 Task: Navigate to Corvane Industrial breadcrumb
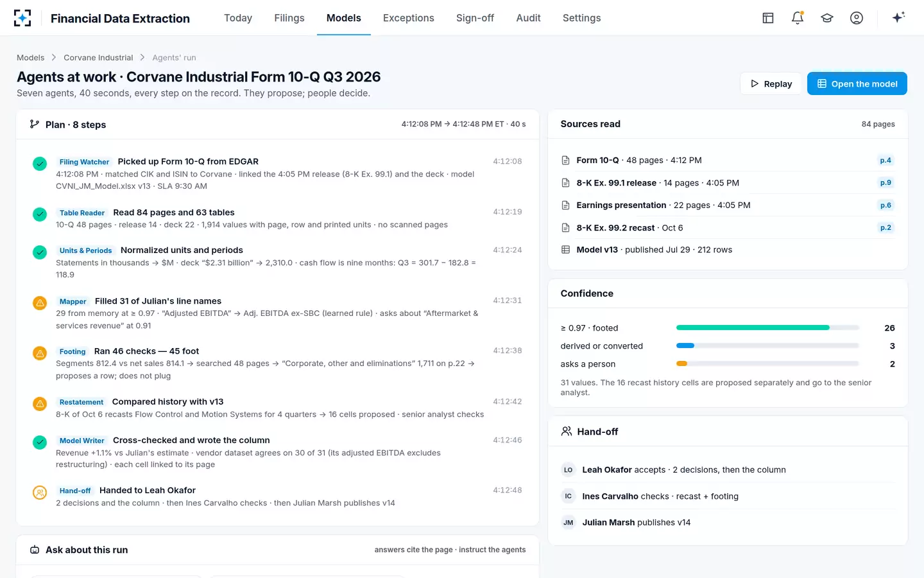(98, 58)
